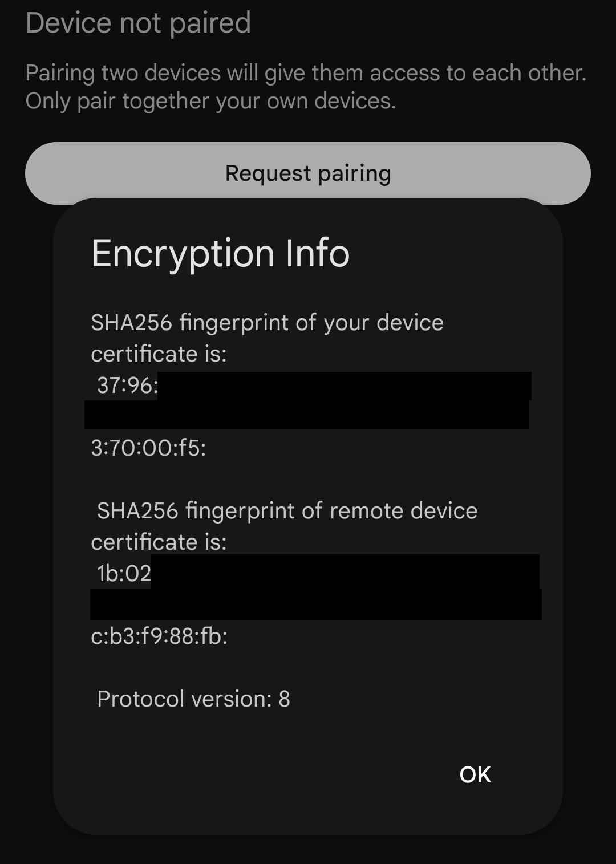Tap the 'Protocol version:' label
Screen dimensions: 616x864
tap(184, 699)
